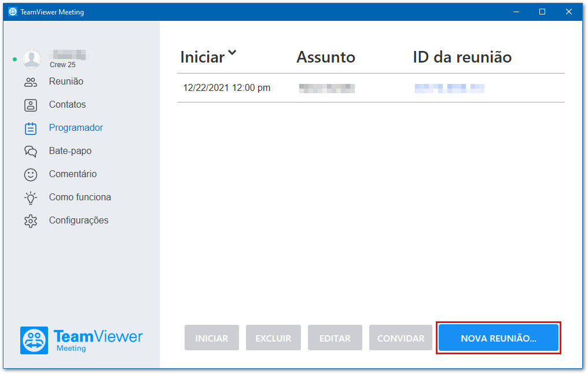Viewport: 588px width, 374px height.
Task: Open Como funciona help section
Action: [x=80, y=197]
